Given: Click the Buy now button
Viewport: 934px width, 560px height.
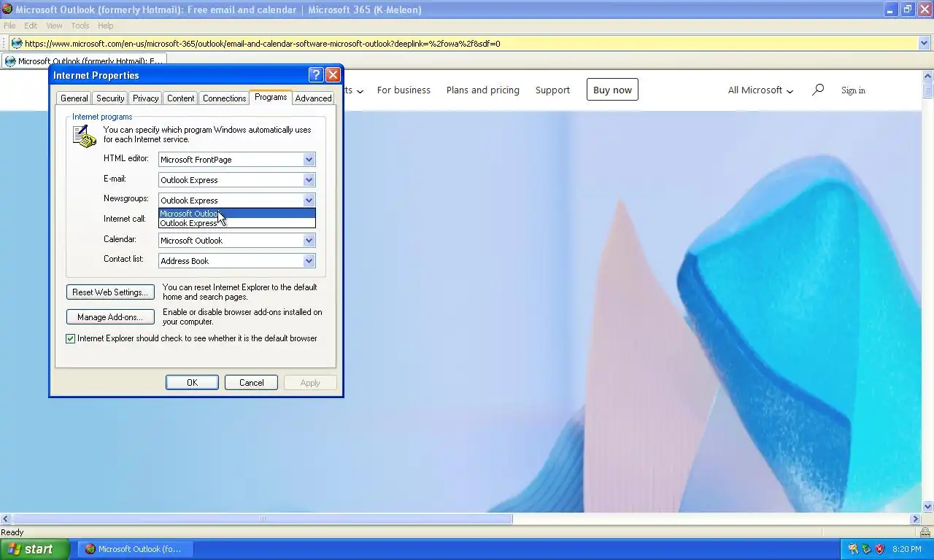Looking at the screenshot, I should (x=612, y=90).
